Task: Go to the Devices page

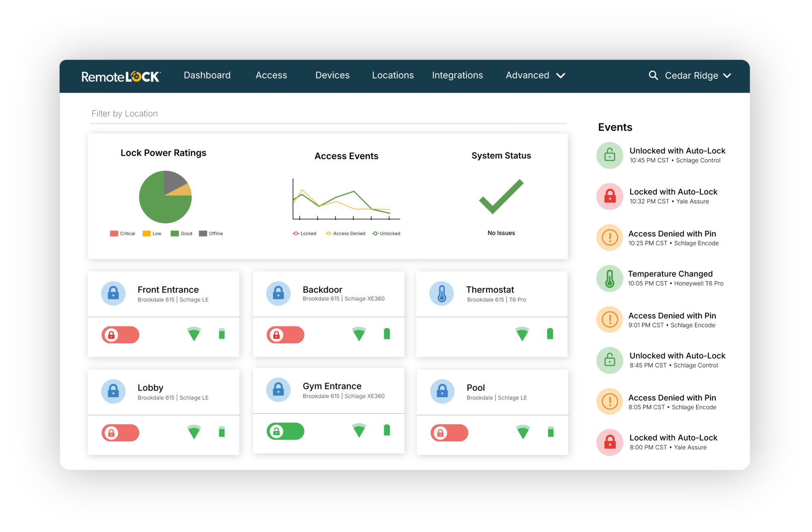Action: tap(332, 75)
